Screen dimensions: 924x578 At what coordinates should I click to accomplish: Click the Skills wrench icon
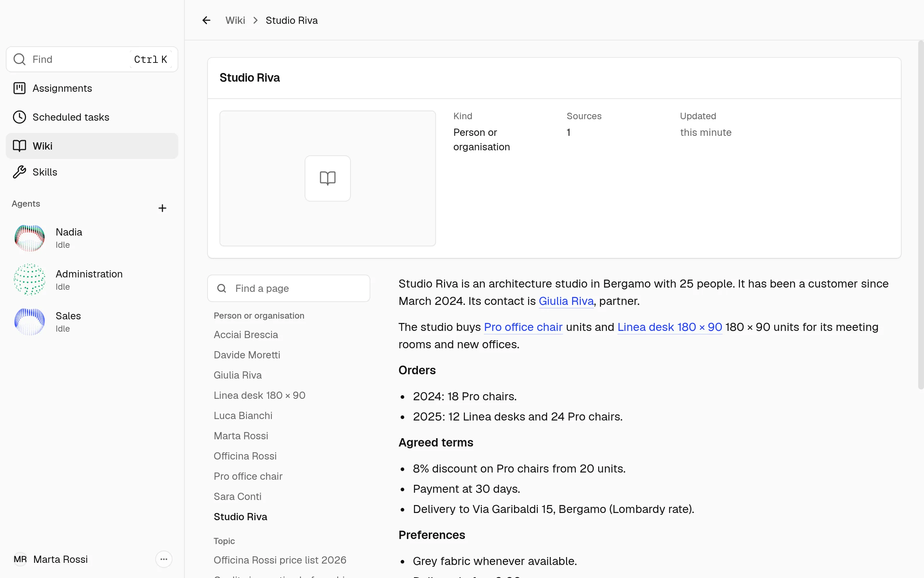tap(19, 172)
